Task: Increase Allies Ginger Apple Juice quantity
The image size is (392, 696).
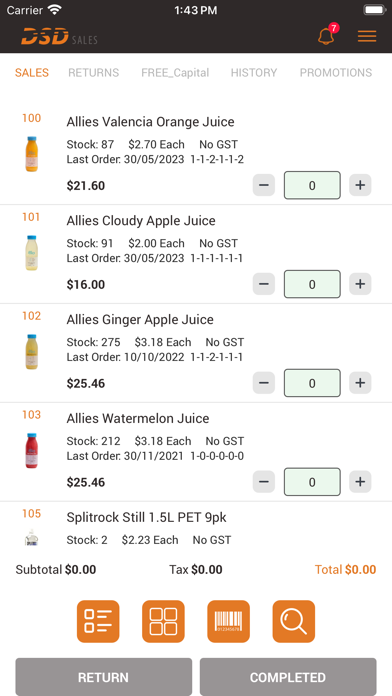Action: click(x=360, y=383)
